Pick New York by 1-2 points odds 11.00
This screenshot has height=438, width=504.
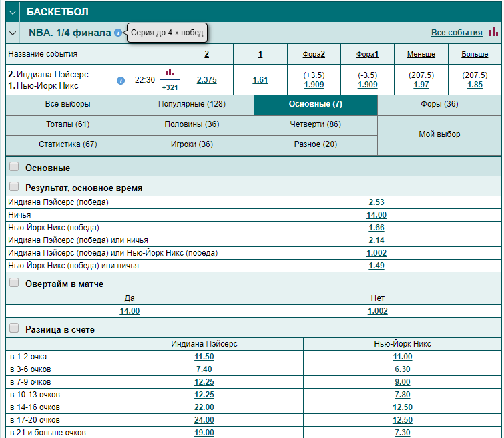(x=403, y=357)
